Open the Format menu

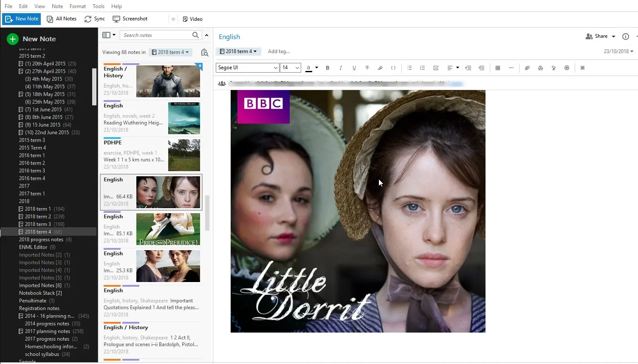coord(78,6)
